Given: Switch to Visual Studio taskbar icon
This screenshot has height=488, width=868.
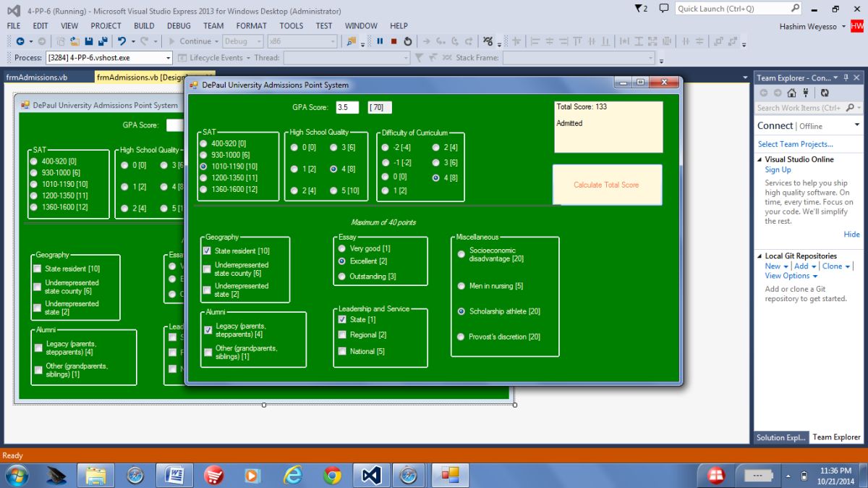Looking at the screenshot, I should tap(372, 475).
